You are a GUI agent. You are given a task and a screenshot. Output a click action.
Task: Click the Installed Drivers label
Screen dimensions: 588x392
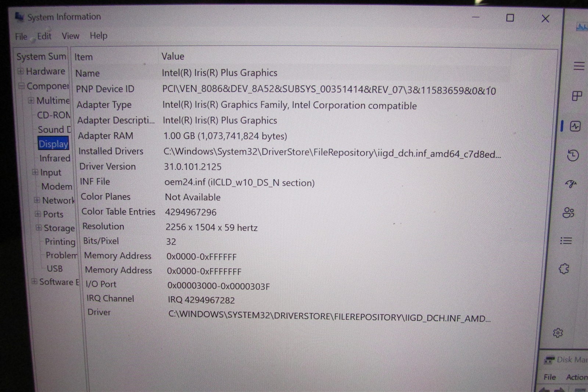(x=111, y=151)
